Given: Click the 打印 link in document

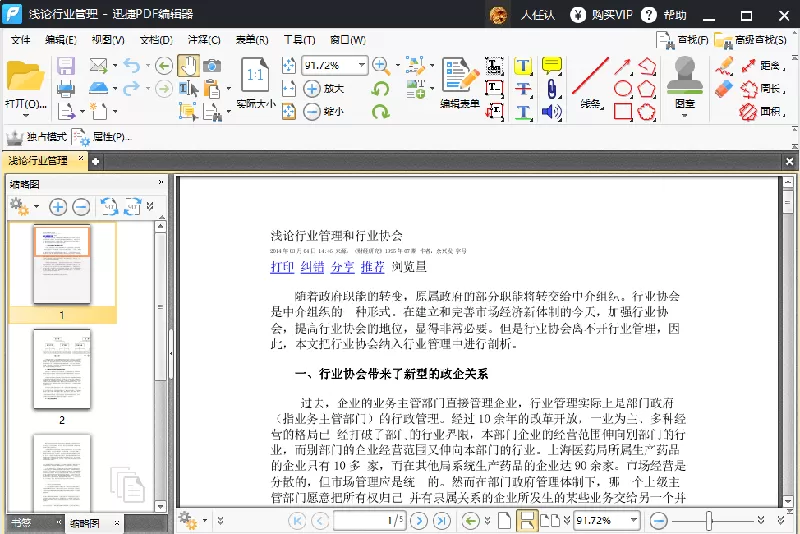Looking at the screenshot, I should (282, 267).
